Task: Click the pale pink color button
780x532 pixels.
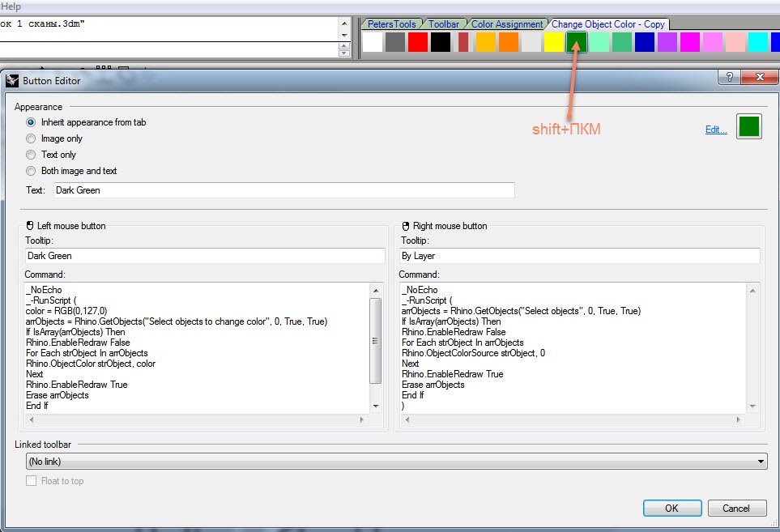Action: click(x=735, y=42)
